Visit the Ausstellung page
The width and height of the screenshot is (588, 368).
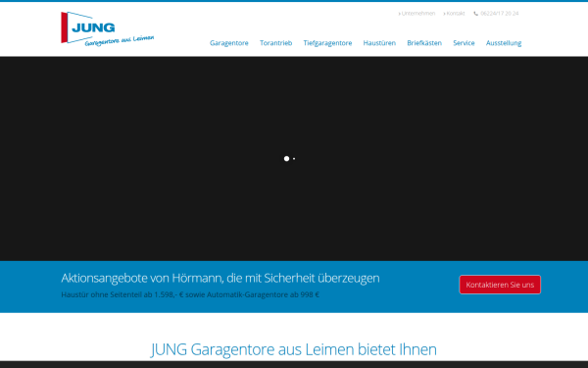(504, 43)
